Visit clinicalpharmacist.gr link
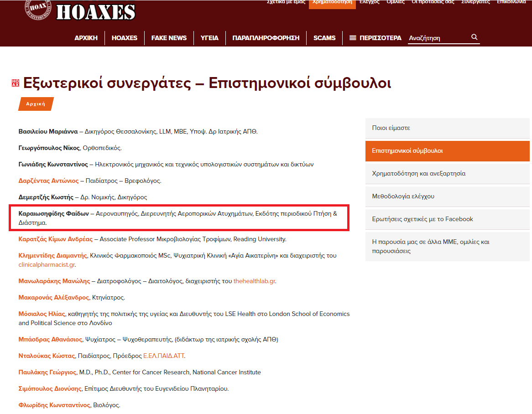This screenshot has width=532, height=414. (47, 264)
